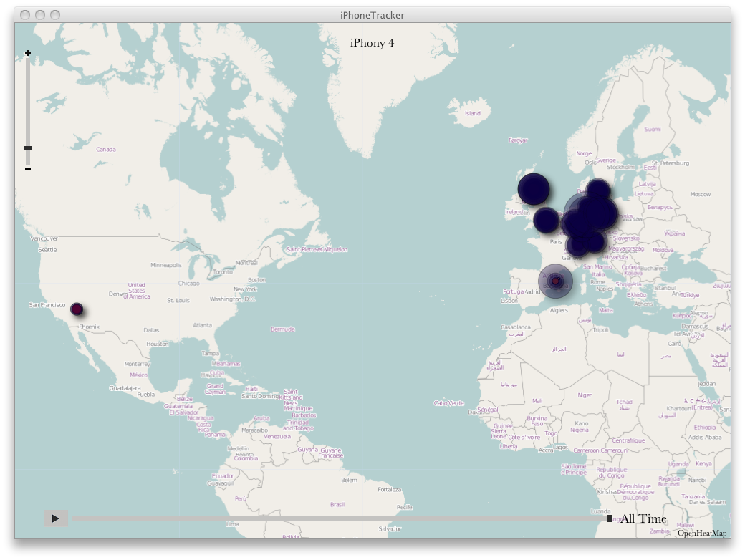Select the heat spot near Phoenix
This screenshot has width=745, height=560.
pyautogui.click(x=77, y=309)
